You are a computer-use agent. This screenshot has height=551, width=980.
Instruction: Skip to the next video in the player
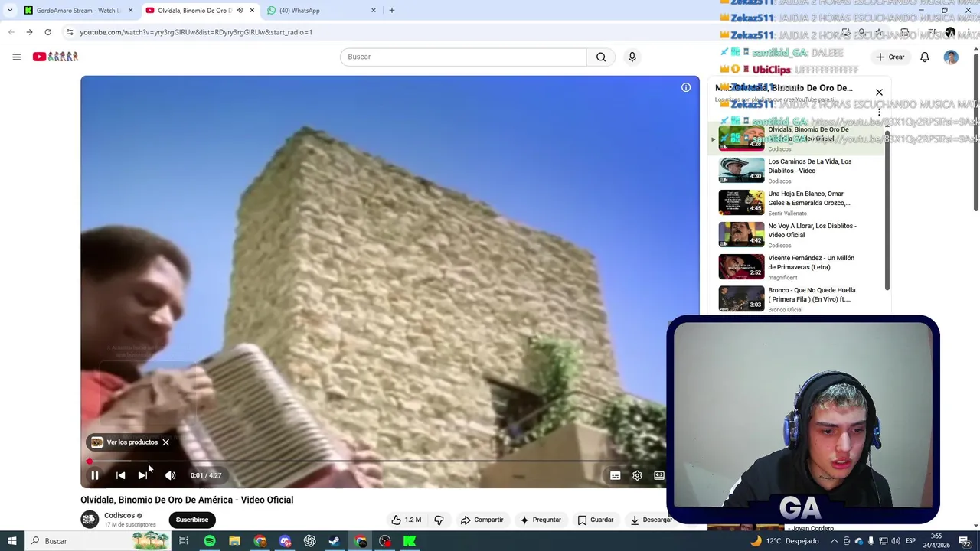click(142, 475)
